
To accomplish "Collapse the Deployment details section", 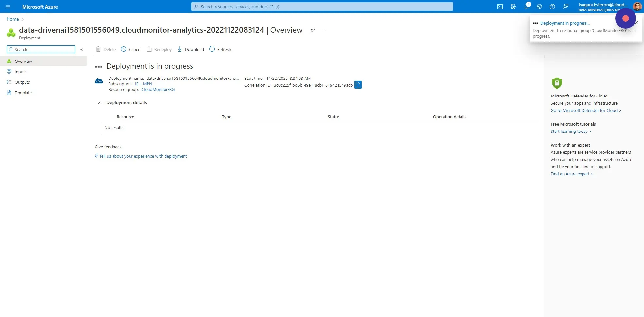I will click(100, 103).
